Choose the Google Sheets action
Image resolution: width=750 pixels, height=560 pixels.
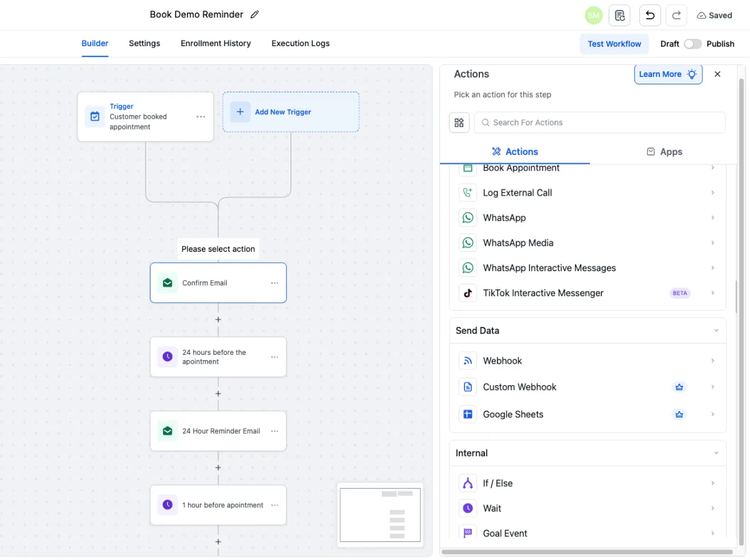pos(513,414)
